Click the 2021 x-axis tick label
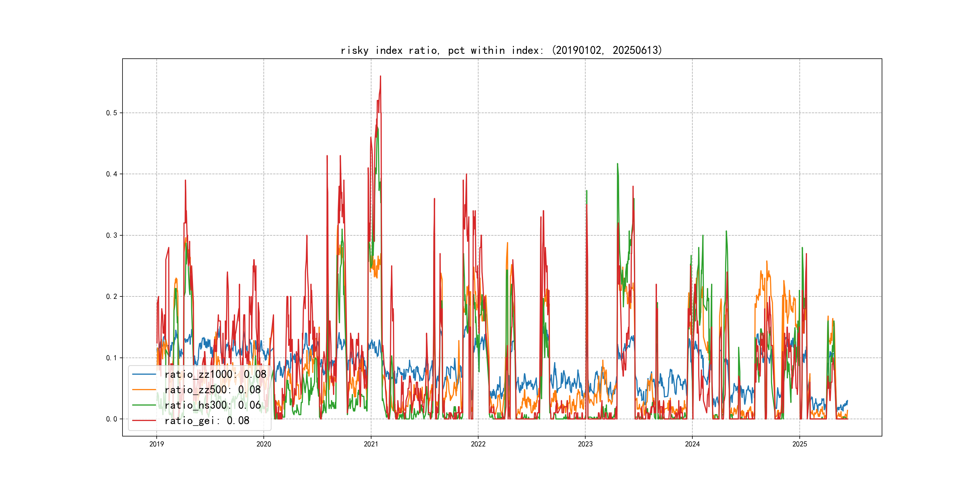Viewport: 980px width, 490px height. click(371, 444)
